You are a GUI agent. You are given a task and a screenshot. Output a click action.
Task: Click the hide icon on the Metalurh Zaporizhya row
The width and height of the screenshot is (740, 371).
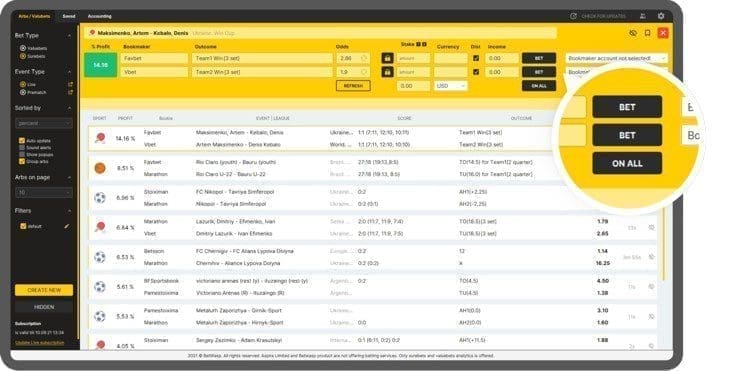pos(651,317)
